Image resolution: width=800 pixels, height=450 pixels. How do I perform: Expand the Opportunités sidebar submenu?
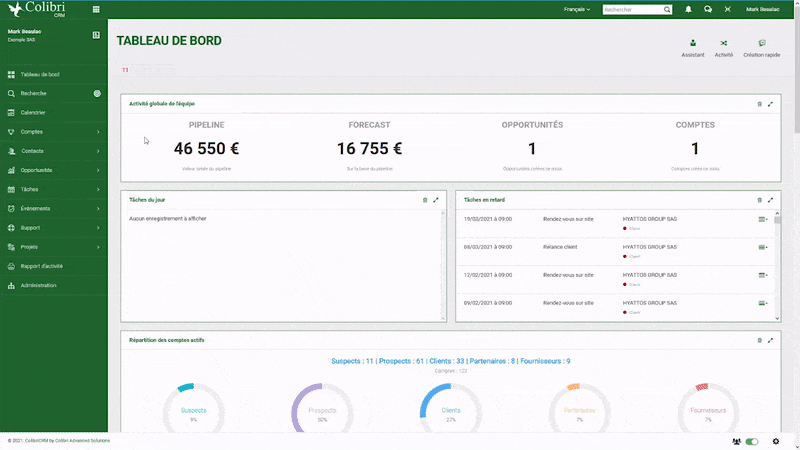pyautogui.click(x=98, y=170)
